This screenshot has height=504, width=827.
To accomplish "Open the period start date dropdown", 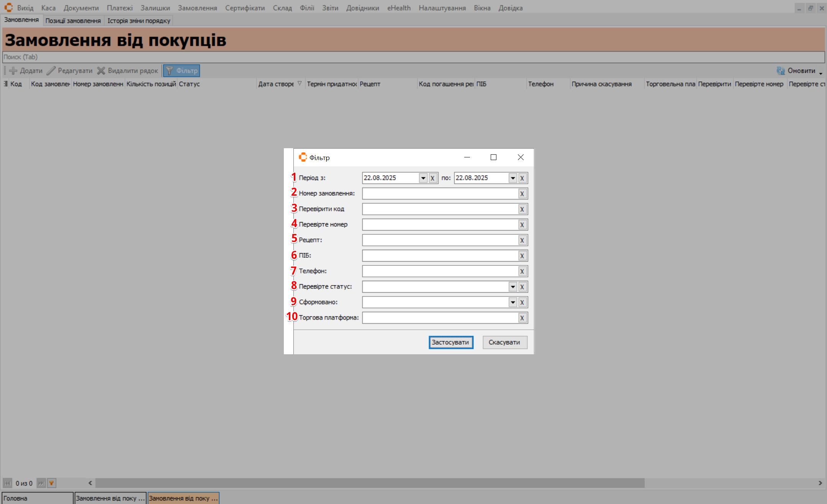I will pos(423,178).
